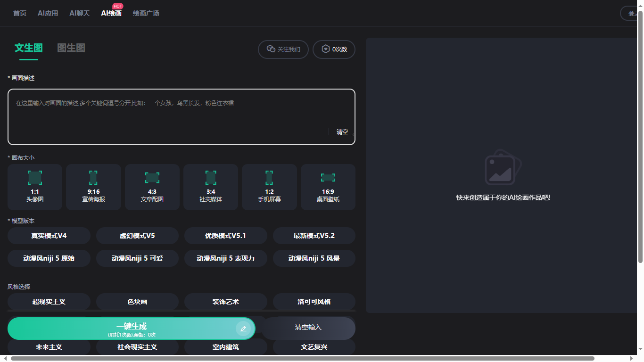Select the 超现实主义 style
The width and height of the screenshot is (644, 362).
coord(49,302)
